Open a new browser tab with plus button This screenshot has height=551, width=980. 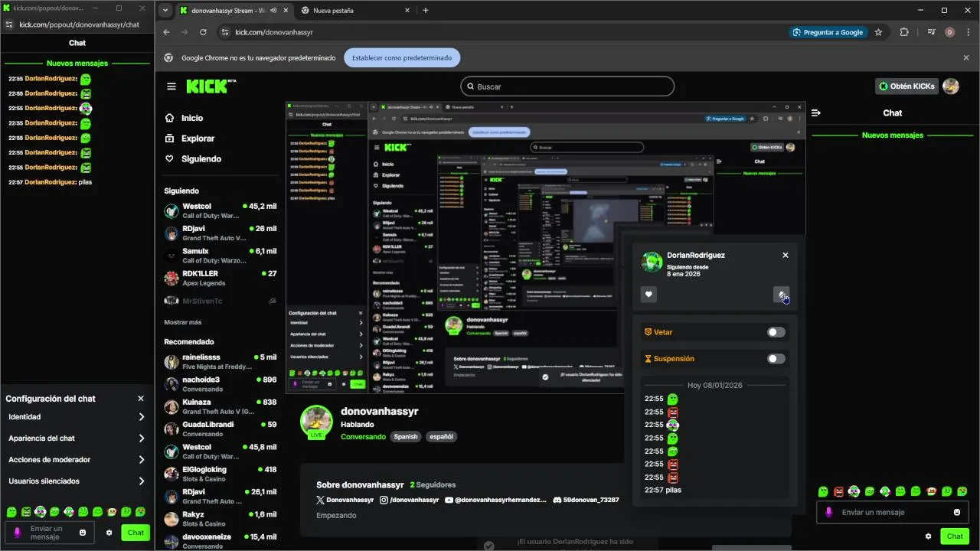[426, 11]
